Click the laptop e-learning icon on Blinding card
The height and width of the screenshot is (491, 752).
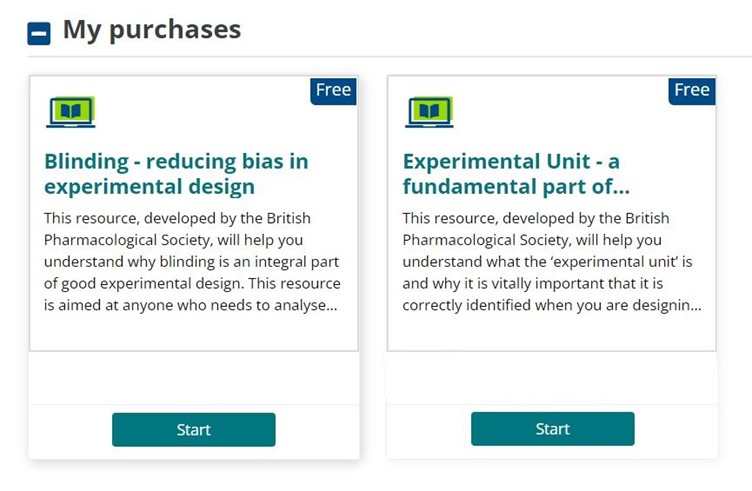click(70, 112)
